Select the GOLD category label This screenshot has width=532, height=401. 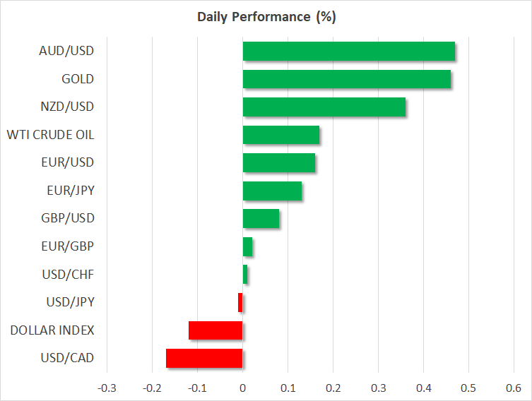77,79
